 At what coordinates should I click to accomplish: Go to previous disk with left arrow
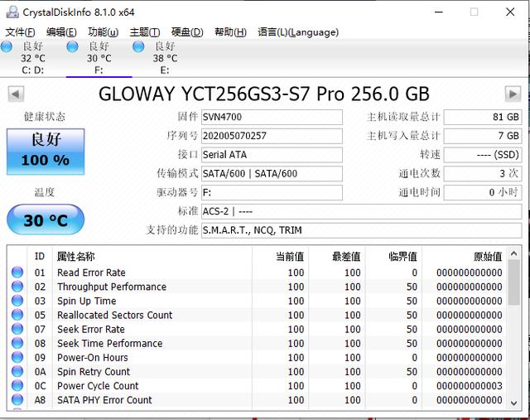pos(16,94)
